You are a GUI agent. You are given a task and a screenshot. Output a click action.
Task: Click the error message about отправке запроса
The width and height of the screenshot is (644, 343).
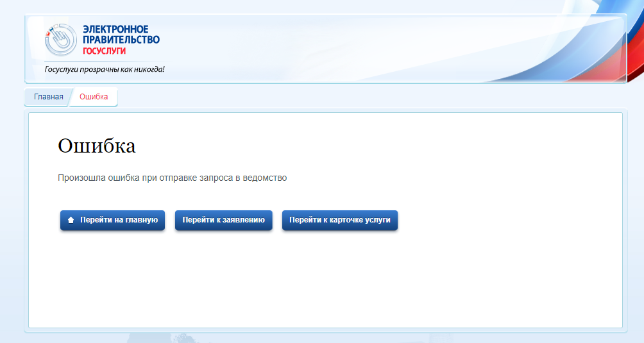click(x=172, y=178)
